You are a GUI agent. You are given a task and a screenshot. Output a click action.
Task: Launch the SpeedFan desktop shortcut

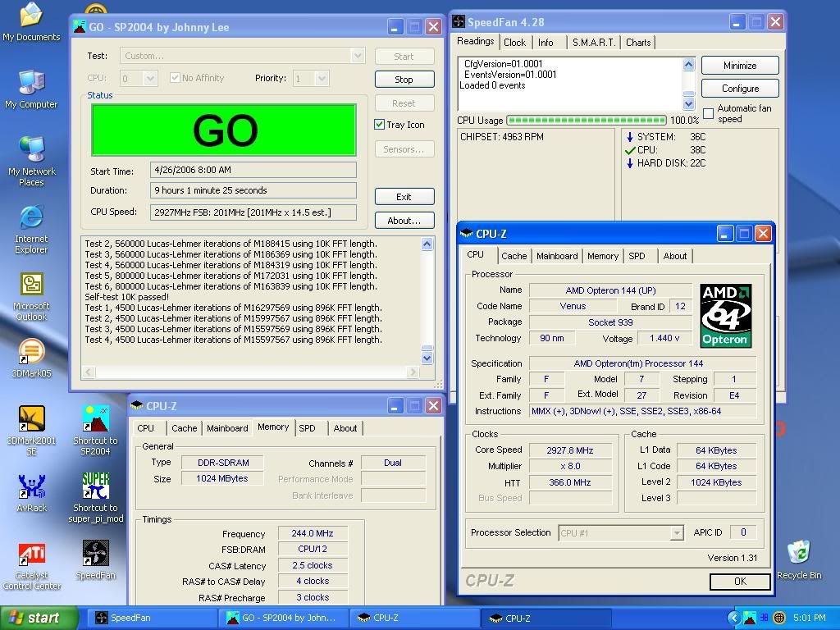coord(95,555)
